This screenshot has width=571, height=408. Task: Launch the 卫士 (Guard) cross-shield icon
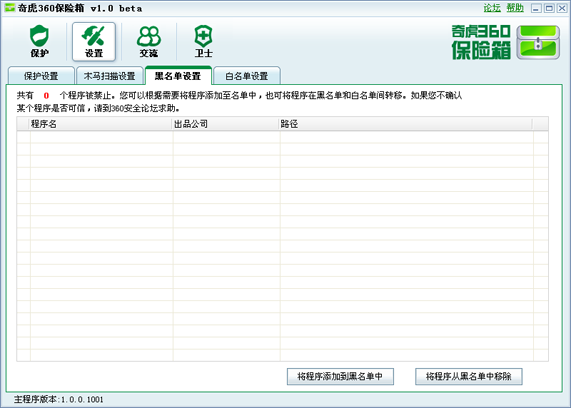203,41
